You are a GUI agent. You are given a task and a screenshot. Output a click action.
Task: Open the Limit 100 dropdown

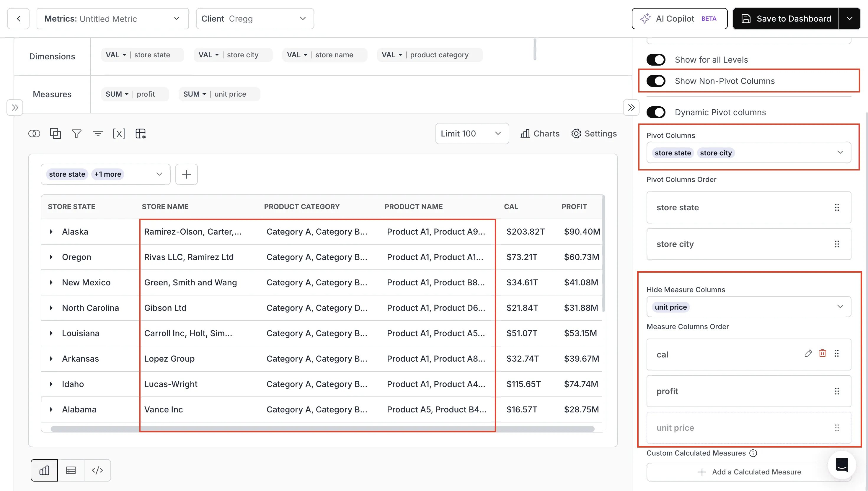(x=472, y=134)
